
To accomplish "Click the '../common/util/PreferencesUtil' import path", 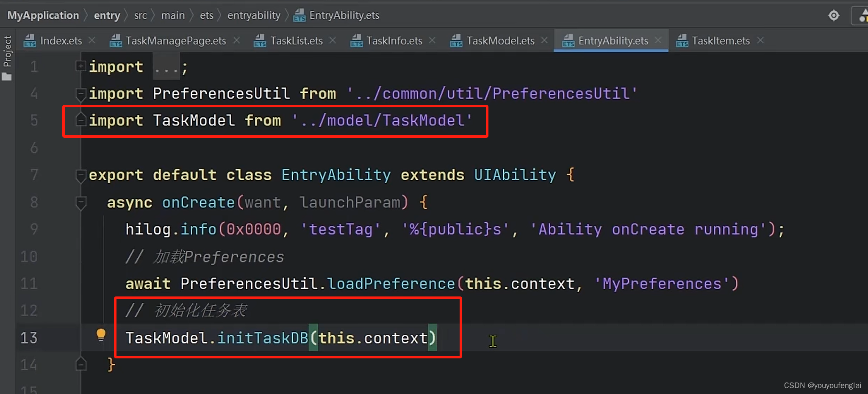I will (x=492, y=94).
